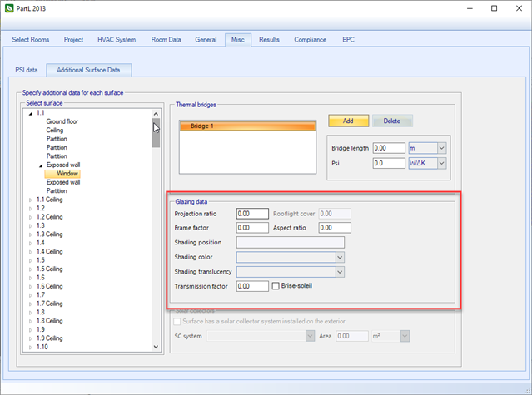
Task: Maximize the PartL 2013 window
Action: pos(495,8)
